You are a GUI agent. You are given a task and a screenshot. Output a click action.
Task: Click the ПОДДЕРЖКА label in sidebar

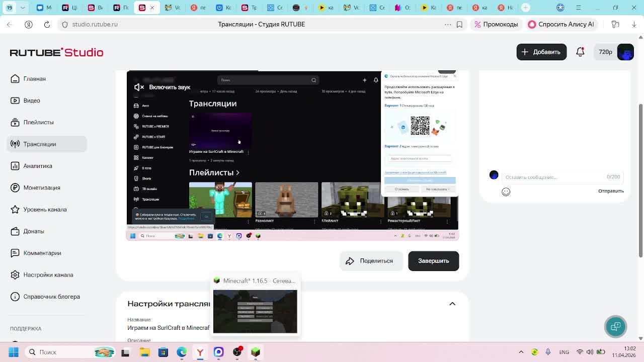26,328
